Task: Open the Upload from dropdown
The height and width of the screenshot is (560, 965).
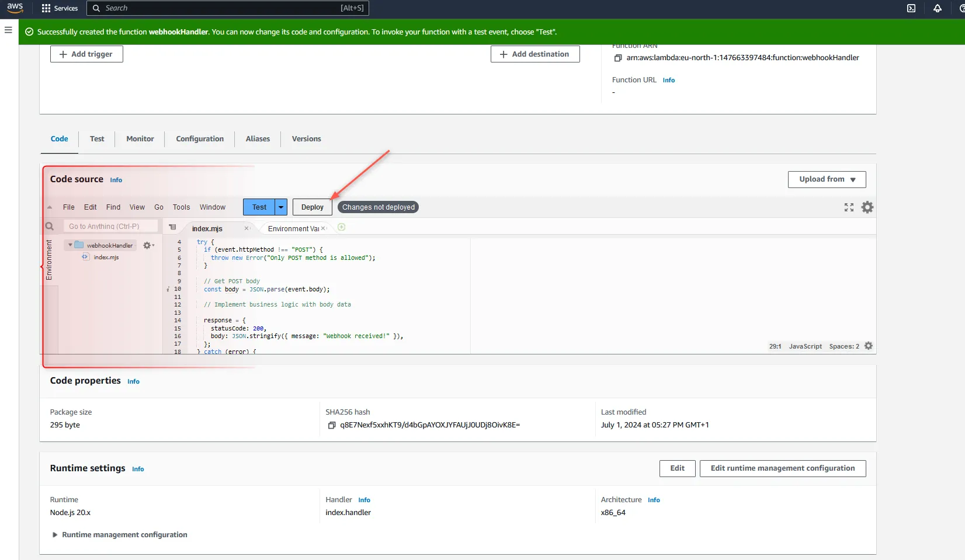Action: [x=827, y=179]
